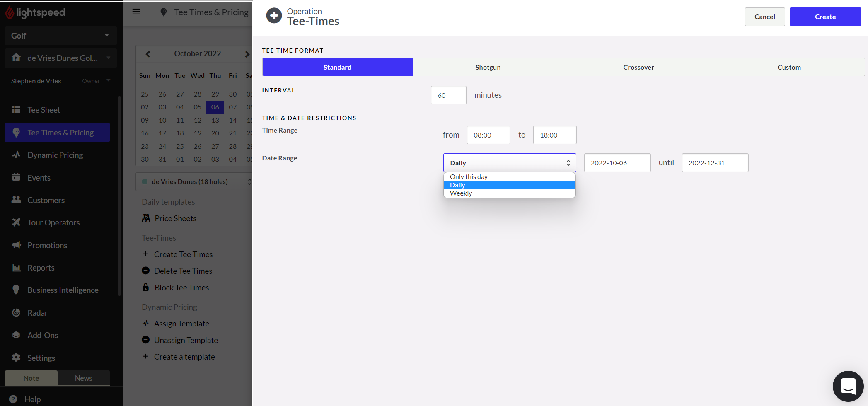
Task: Select the Crossover tee time format
Action: tap(638, 67)
